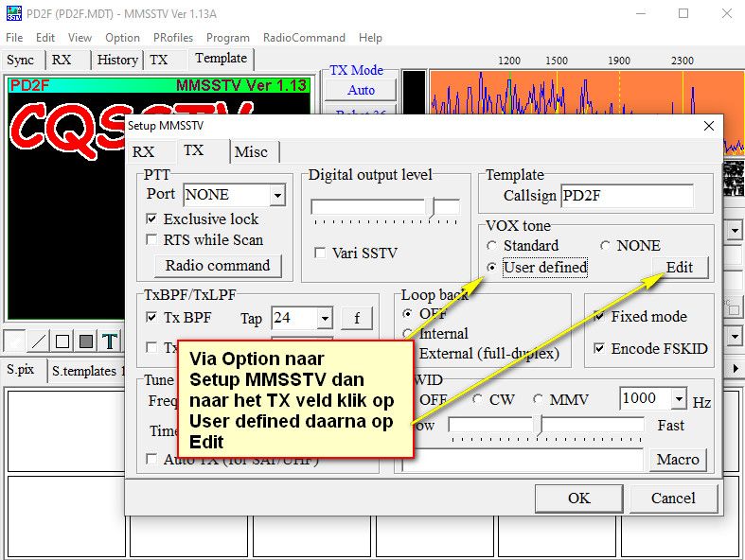
Task: Enable Auto TX checkbox
Action: coord(151,460)
